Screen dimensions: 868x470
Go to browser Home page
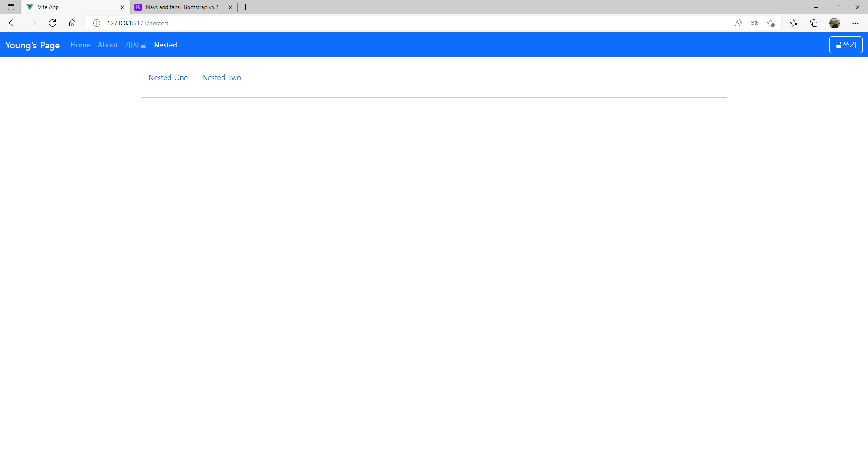(x=72, y=23)
